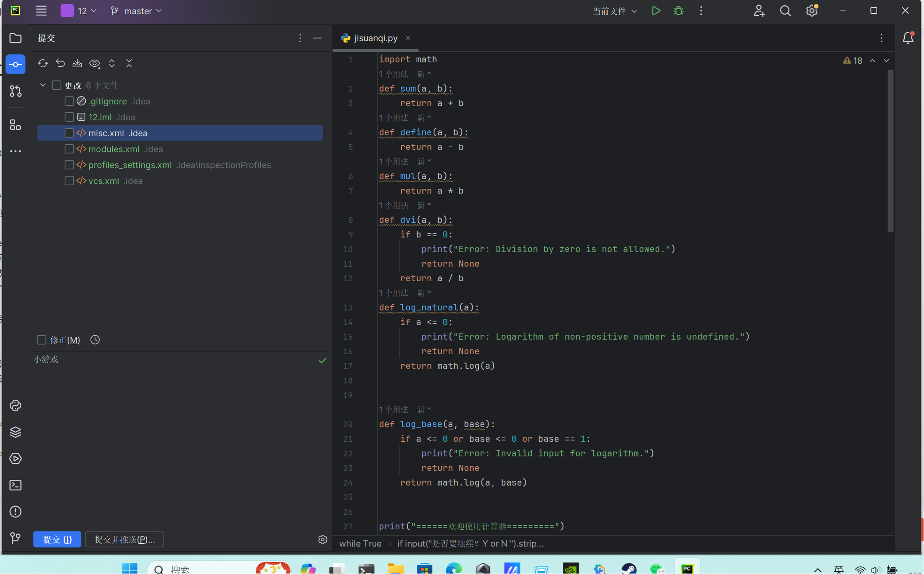The width and height of the screenshot is (924, 574).
Task: Click the Rollback changes icon
Action: point(60,63)
